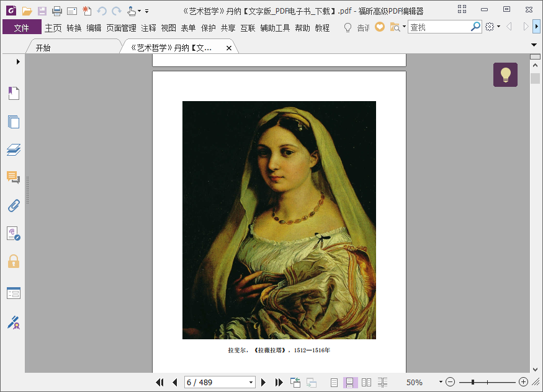Image resolution: width=543 pixels, height=392 pixels.
Task: Save the document with the floppy icon
Action: click(x=42, y=11)
